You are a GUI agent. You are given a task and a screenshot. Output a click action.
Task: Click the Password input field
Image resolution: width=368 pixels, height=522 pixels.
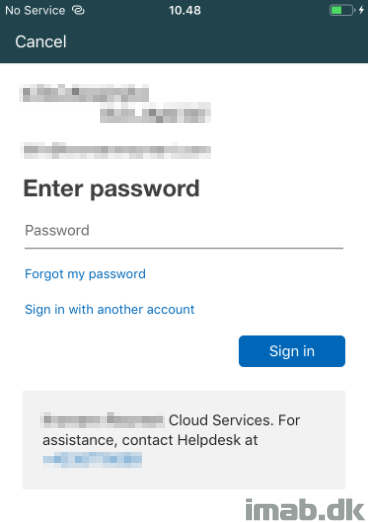point(184,231)
